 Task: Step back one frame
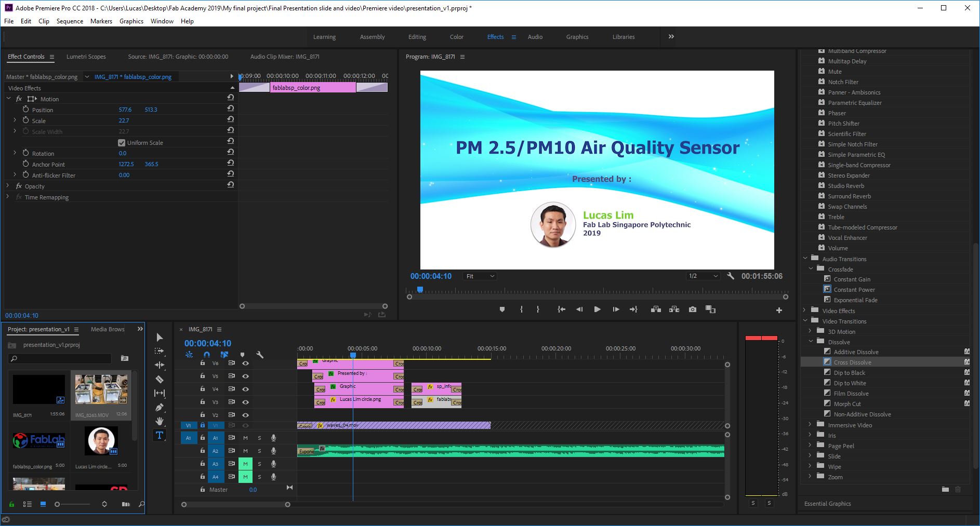coord(579,309)
